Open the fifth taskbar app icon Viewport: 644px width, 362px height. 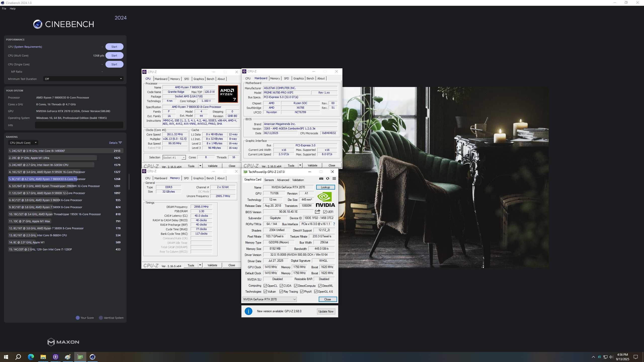coord(68,357)
